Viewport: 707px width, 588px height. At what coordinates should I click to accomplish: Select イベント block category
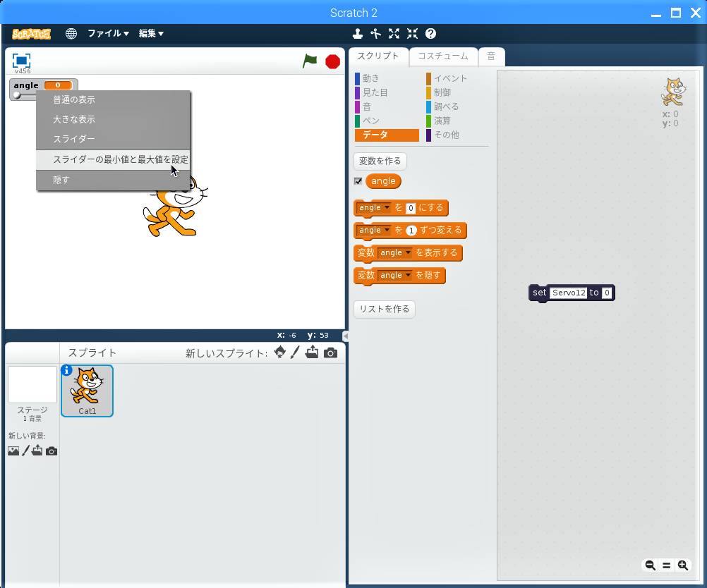[x=457, y=78]
